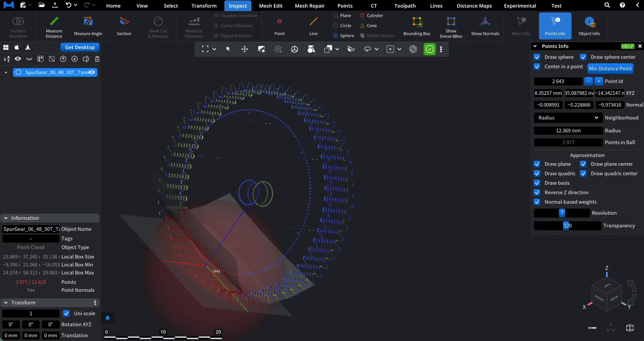The height and width of the screenshot is (341, 644).
Task: Click the Point Id plus stepper
Action: point(599,81)
